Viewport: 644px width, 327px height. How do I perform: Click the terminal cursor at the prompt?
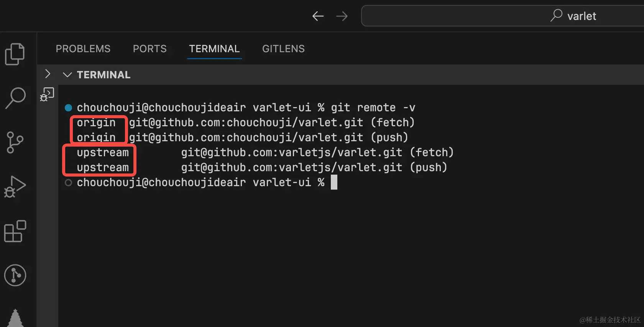click(334, 182)
